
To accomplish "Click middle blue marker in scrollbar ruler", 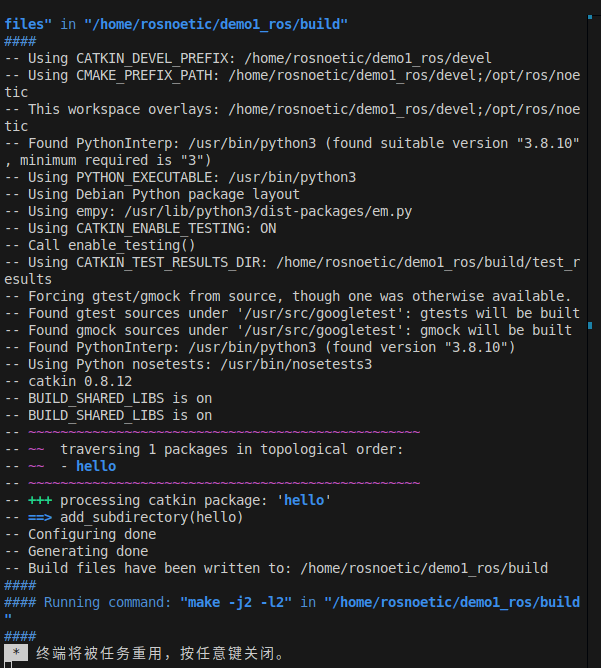I will (590, 325).
